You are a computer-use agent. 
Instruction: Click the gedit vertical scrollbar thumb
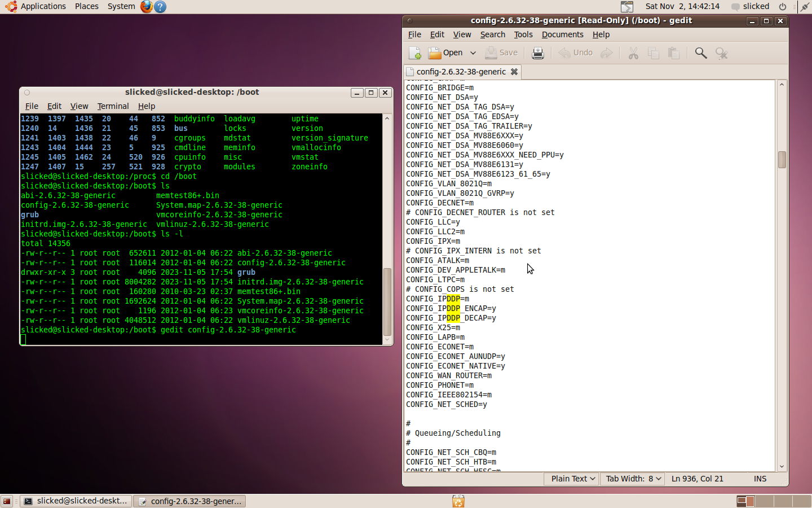coord(782,160)
